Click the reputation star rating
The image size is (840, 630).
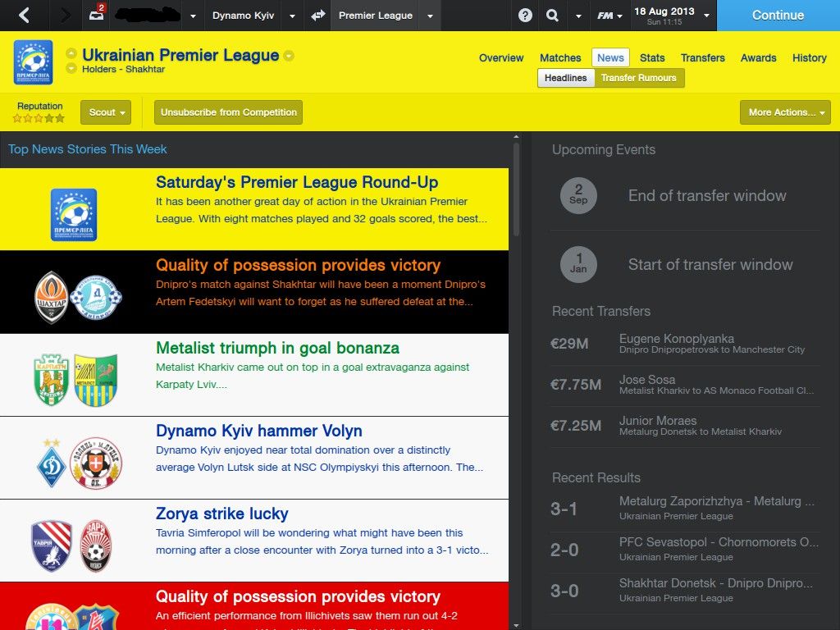point(39,118)
